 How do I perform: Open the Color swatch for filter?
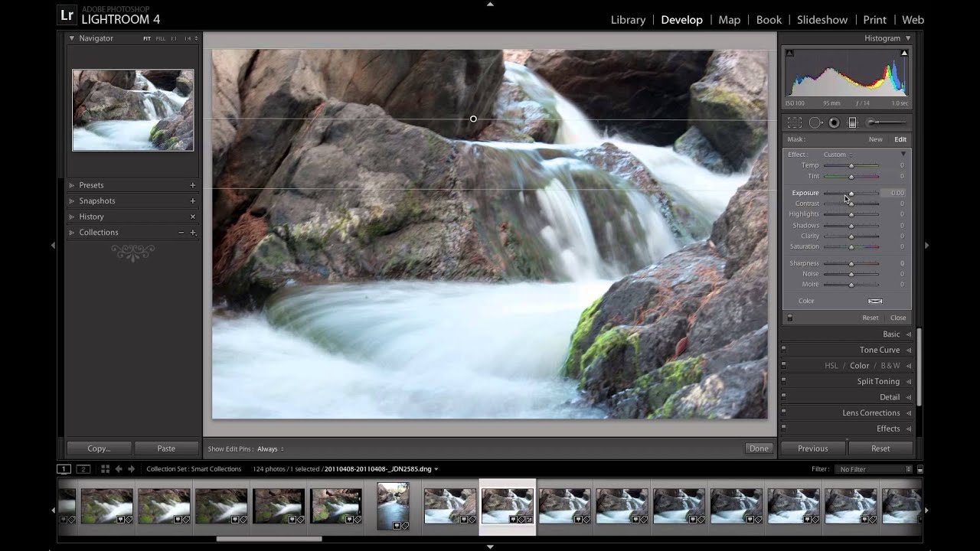875,301
